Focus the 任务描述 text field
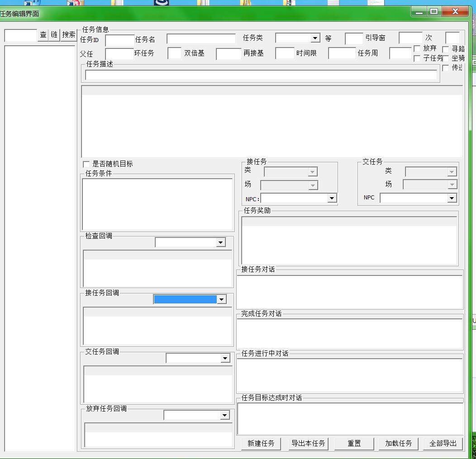Screen dimensions: 476x459 click(261, 76)
